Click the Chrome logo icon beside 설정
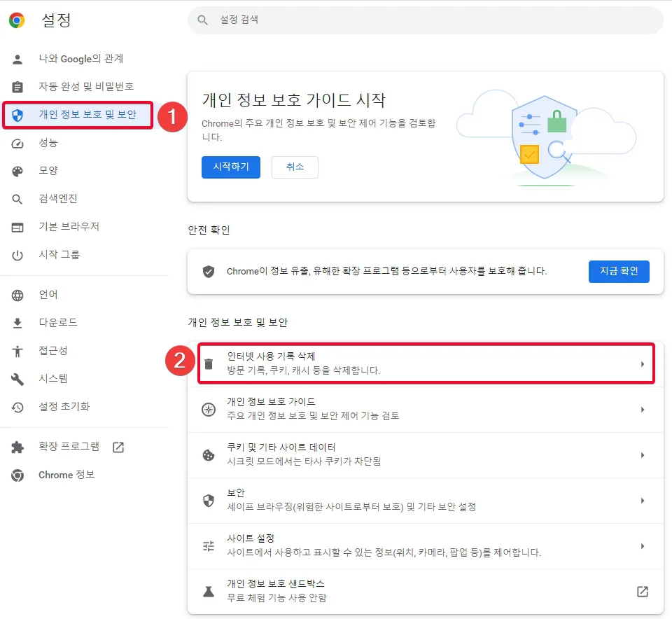The image size is (672, 619). pyautogui.click(x=17, y=20)
